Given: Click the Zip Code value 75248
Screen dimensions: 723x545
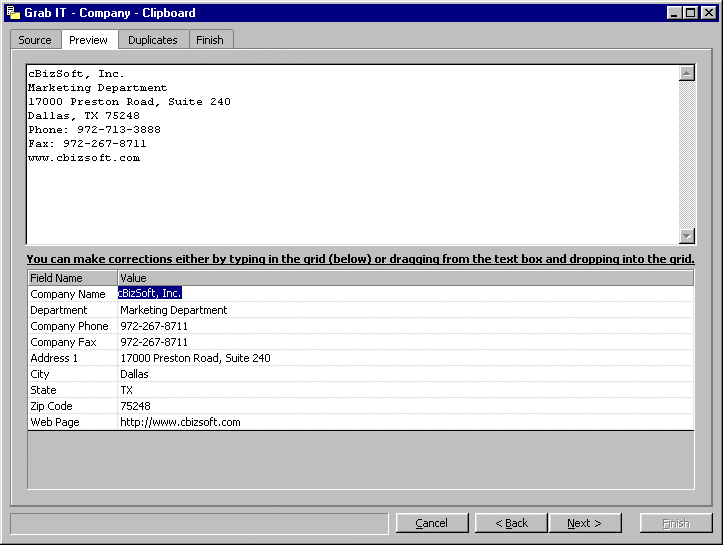Looking at the screenshot, I should click(406, 406).
